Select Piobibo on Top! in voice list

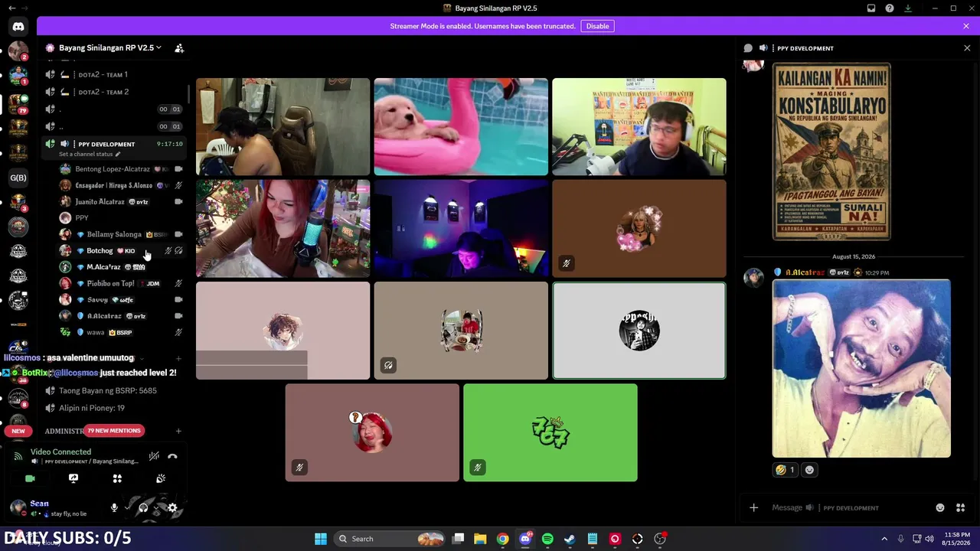click(122, 283)
